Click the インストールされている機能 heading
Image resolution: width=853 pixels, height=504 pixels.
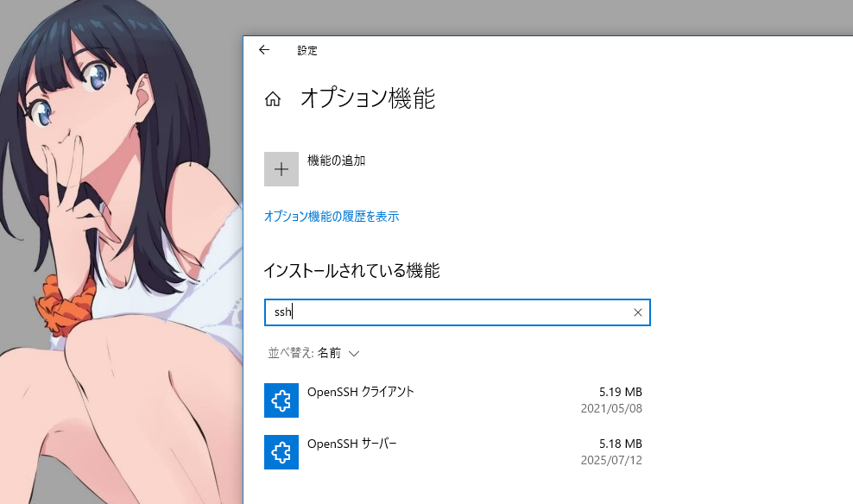[x=351, y=271]
